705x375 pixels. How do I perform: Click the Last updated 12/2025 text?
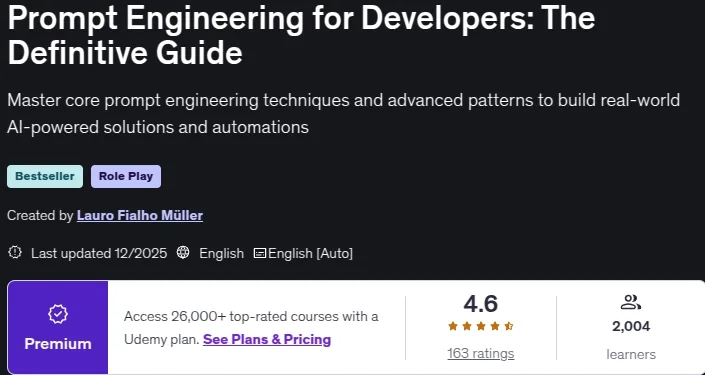99,253
